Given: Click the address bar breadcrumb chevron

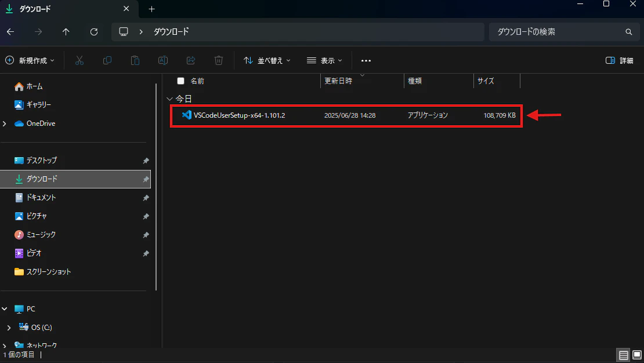Looking at the screenshot, I should coord(141,32).
